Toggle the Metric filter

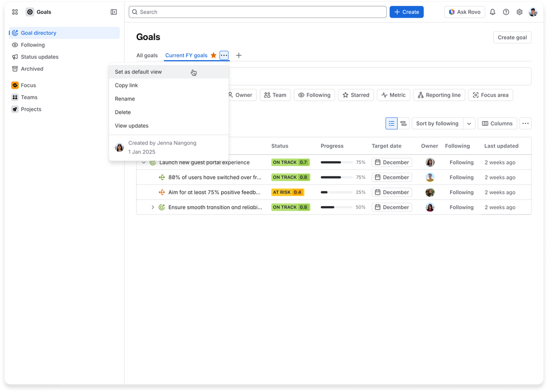click(393, 95)
